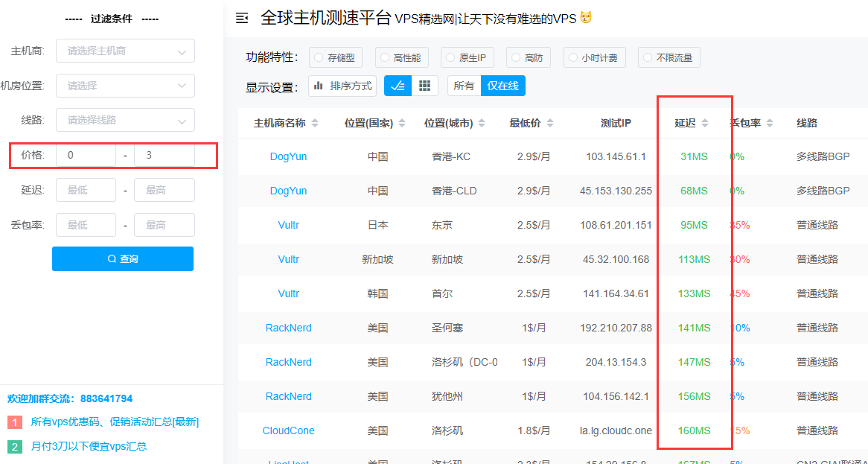868x464 pixels.
Task: Open Vultr link for 新加坡 row
Action: (288, 259)
